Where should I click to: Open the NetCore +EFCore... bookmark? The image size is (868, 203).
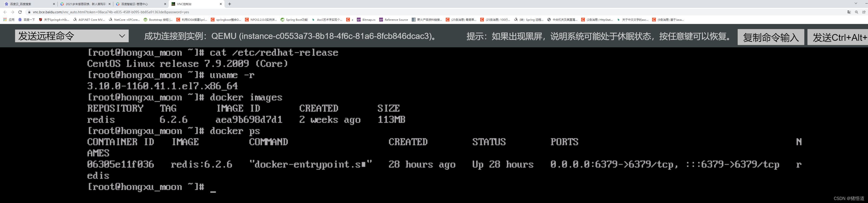tap(124, 20)
